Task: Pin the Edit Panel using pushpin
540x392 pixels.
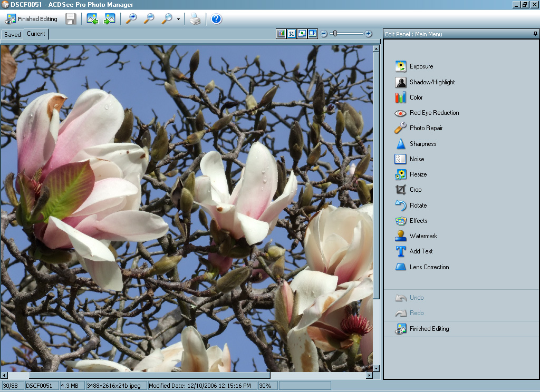Action: pyautogui.click(x=535, y=34)
